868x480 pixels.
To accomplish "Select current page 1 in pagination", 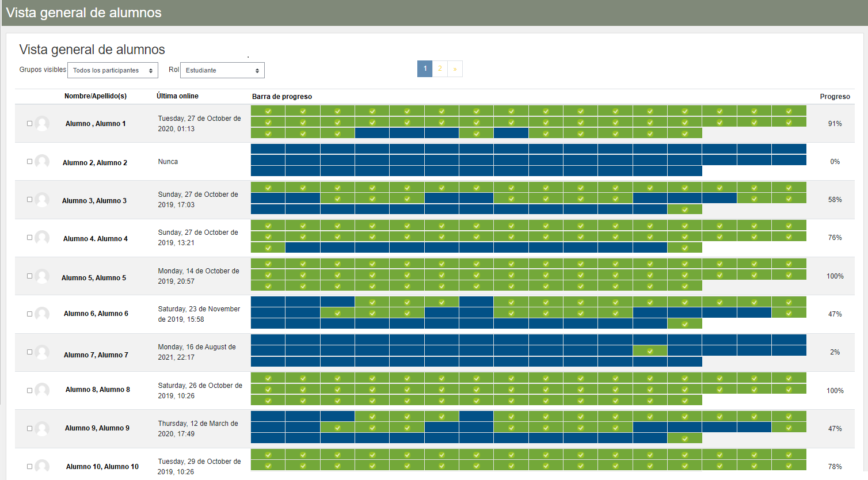I will click(x=425, y=68).
